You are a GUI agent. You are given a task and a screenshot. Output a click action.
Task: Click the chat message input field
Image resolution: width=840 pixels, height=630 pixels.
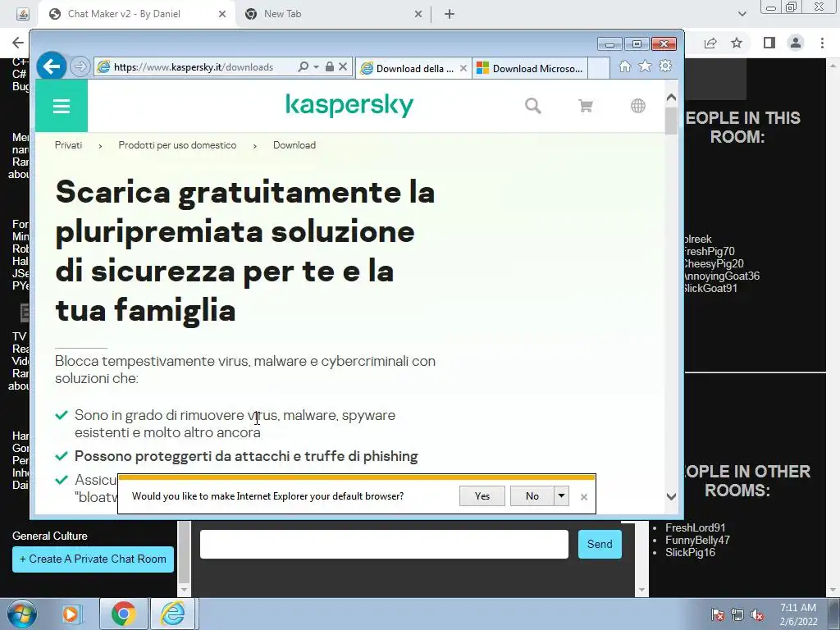coord(384,545)
